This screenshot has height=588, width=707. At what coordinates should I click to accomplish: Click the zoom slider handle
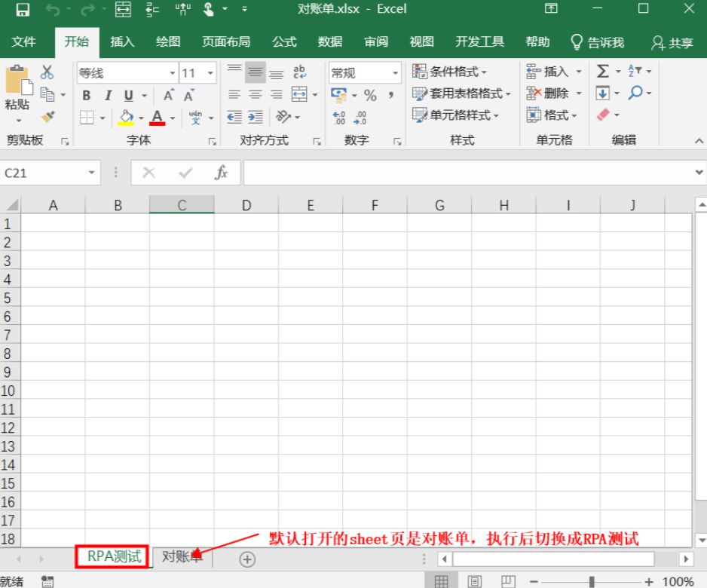pyautogui.click(x=592, y=582)
